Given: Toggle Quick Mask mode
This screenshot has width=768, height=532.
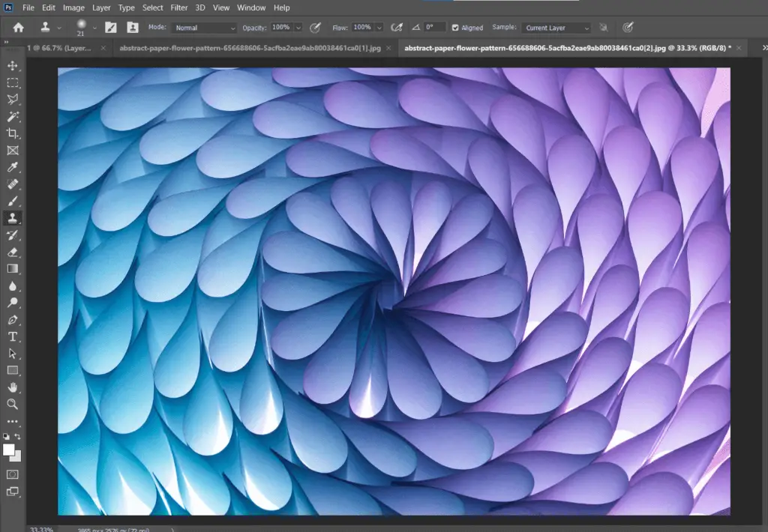Looking at the screenshot, I should [x=13, y=474].
